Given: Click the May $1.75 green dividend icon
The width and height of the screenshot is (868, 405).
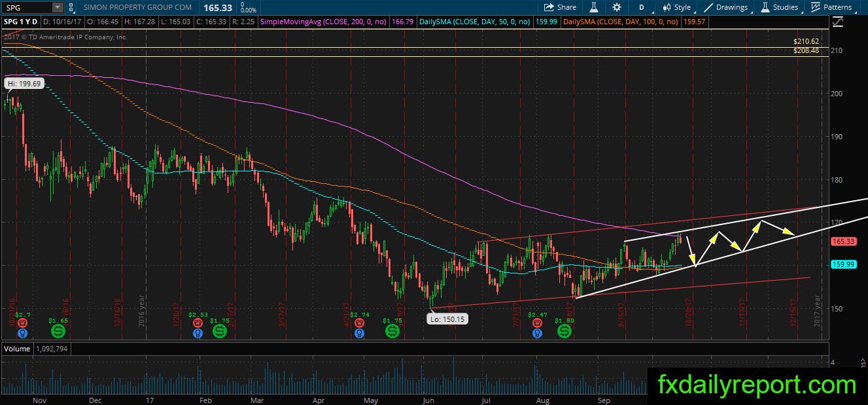Looking at the screenshot, I should pyautogui.click(x=392, y=332).
